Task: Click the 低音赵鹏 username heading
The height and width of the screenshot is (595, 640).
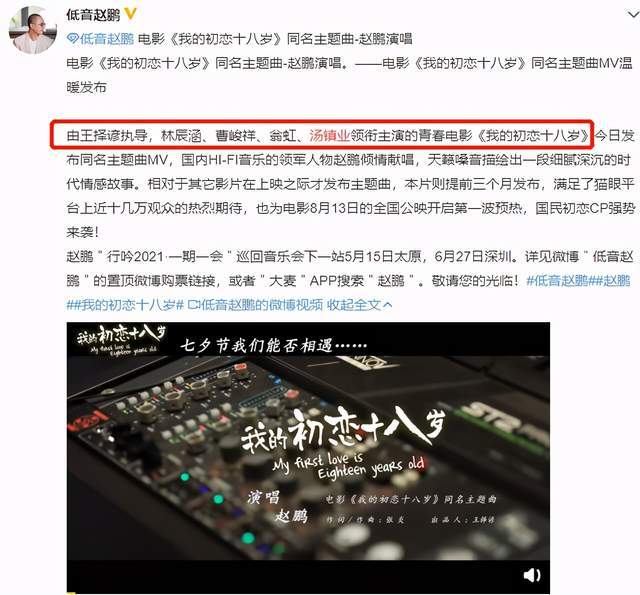Action: tap(93, 15)
